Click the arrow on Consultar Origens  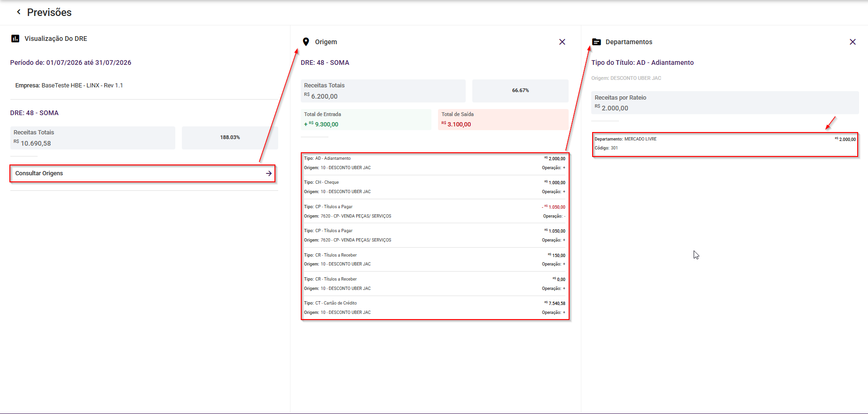click(x=269, y=173)
